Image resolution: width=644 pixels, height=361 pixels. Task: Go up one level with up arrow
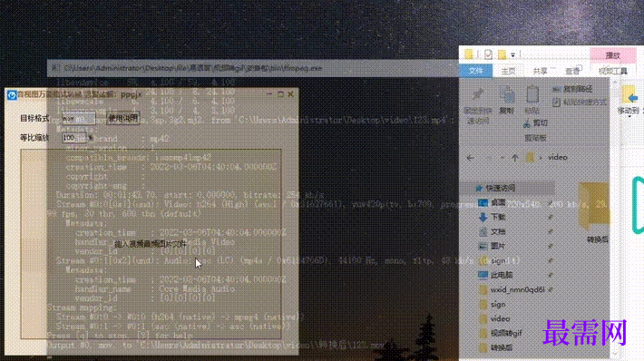514,158
